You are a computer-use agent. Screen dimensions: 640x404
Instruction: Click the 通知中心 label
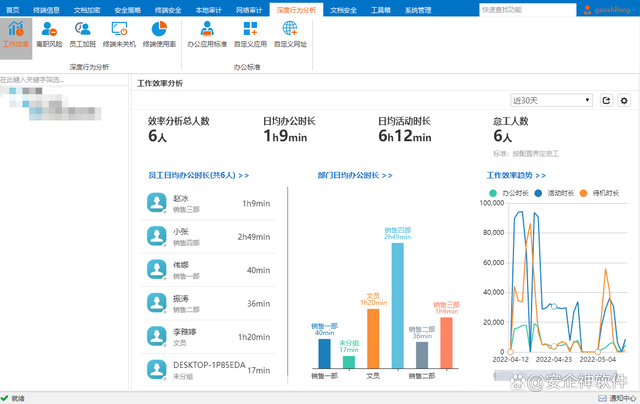coord(622,398)
